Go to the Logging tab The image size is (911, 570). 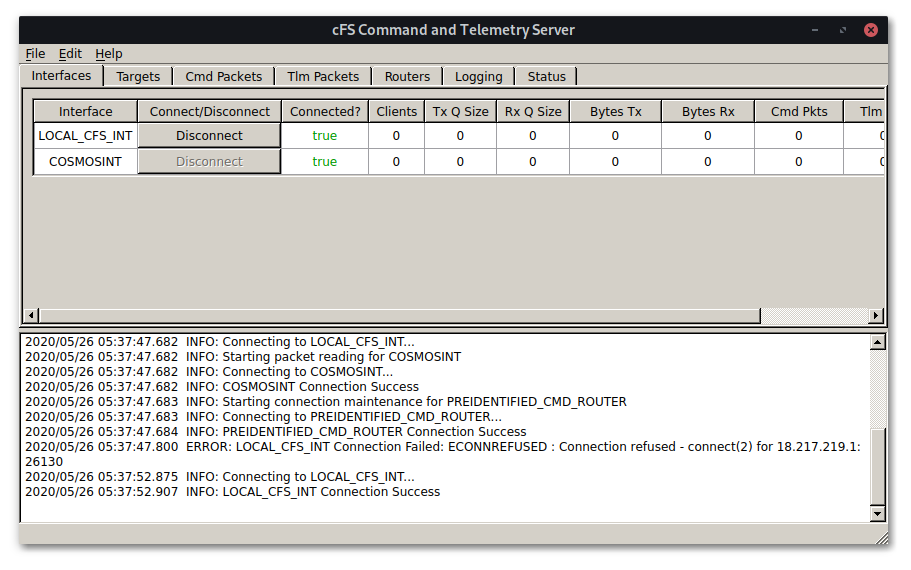coord(478,76)
